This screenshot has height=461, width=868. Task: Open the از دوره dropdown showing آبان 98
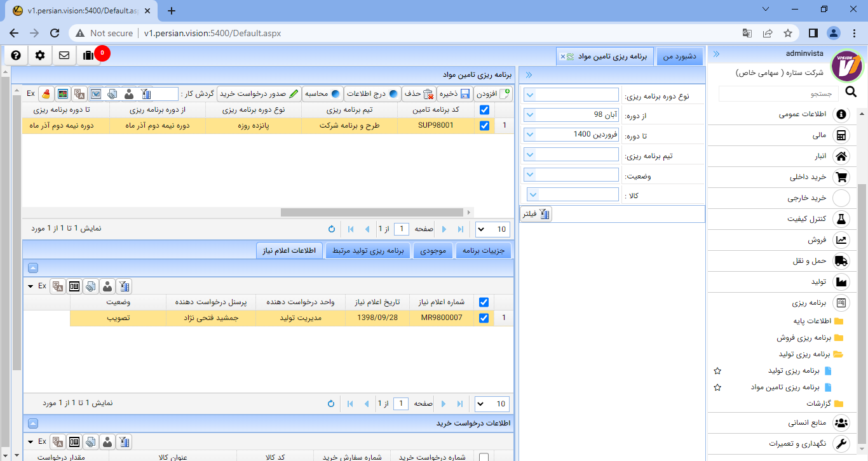pos(531,115)
